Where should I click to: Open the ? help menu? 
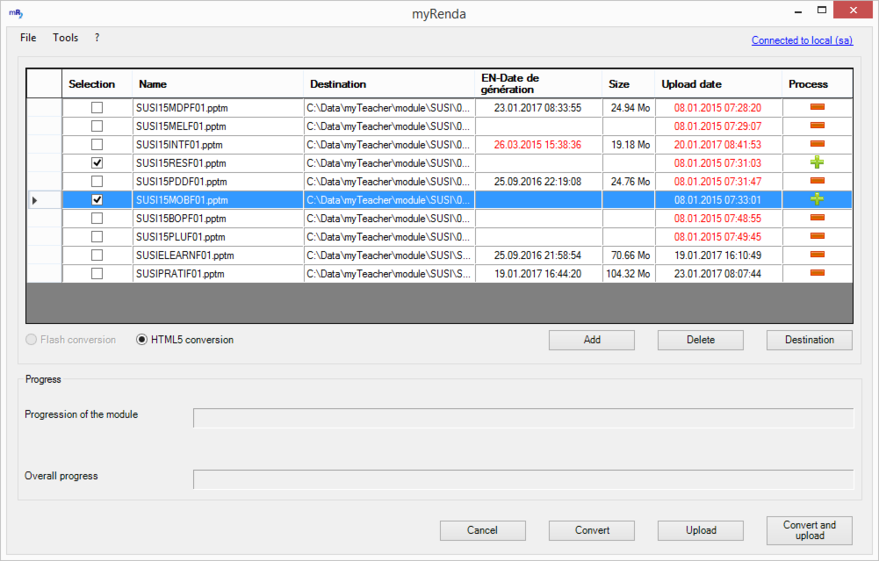tap(97, 38)
